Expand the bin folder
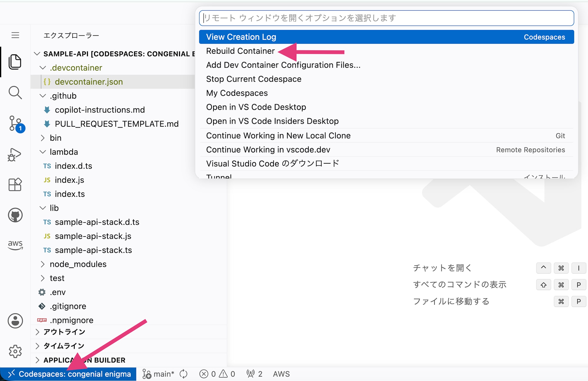Viewport: 588px width, 381px height. click(x=43, y=138)
